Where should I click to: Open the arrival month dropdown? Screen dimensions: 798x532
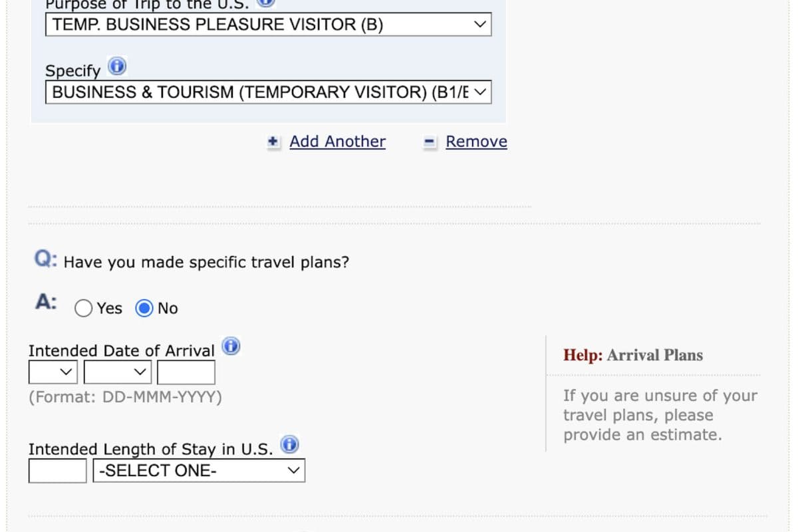point(118,372)
